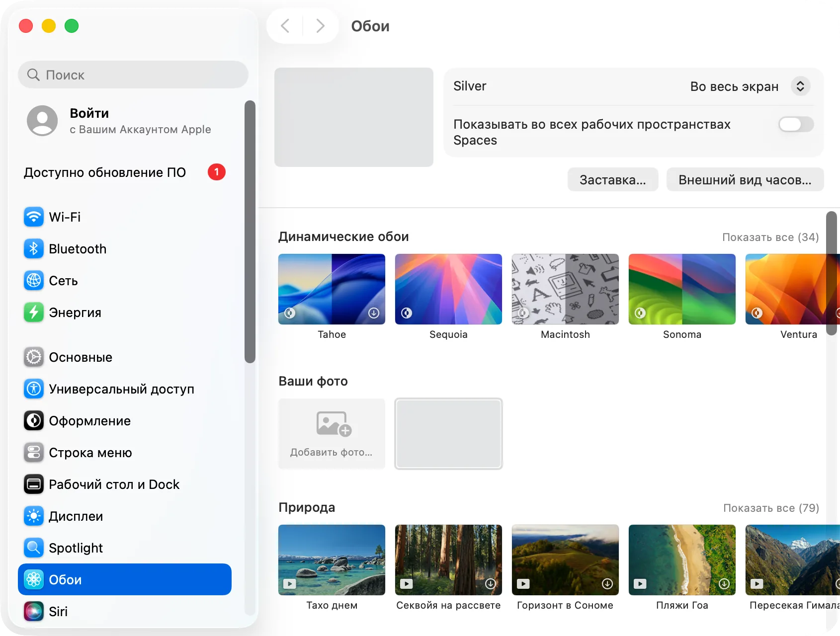Choose the silver color swatch under Ваши фото

click(x=448, y=434)
